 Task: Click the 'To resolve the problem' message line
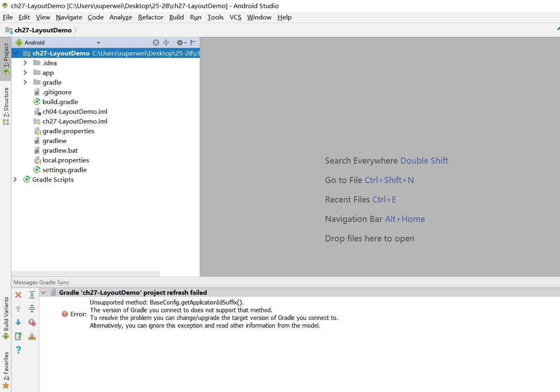coord(214,318)
